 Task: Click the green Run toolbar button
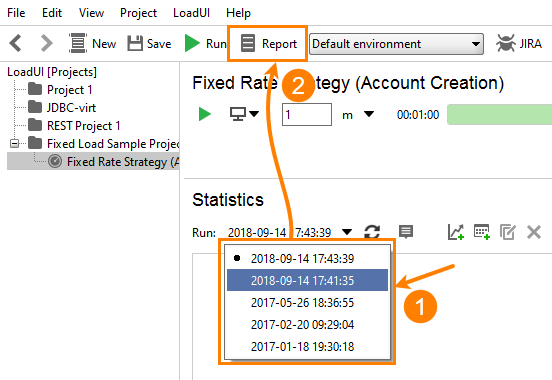[205, 44]
